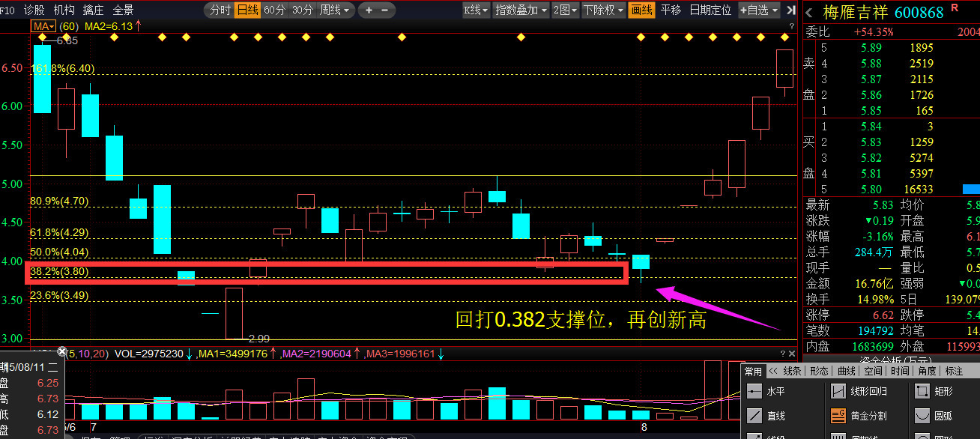This screenshot has width=980, height=439.
Task: Click the zoom out minus button
Action: (385, 10)
